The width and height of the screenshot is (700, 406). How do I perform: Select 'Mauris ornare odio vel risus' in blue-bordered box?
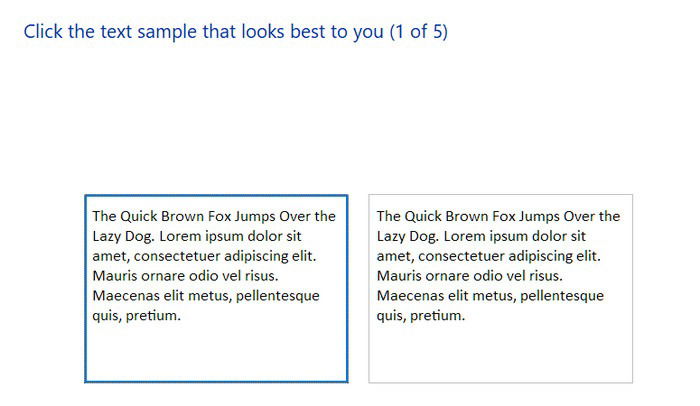coord(185,276)
